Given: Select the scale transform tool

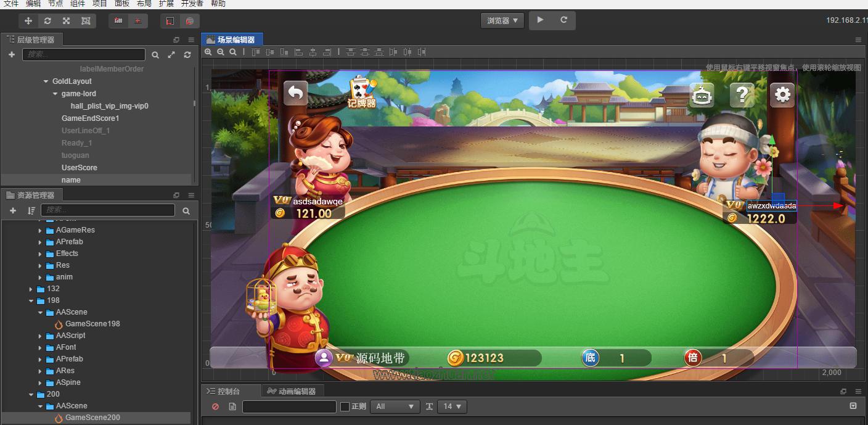Looking at the screenshot, I should click(x=67, y=21).
